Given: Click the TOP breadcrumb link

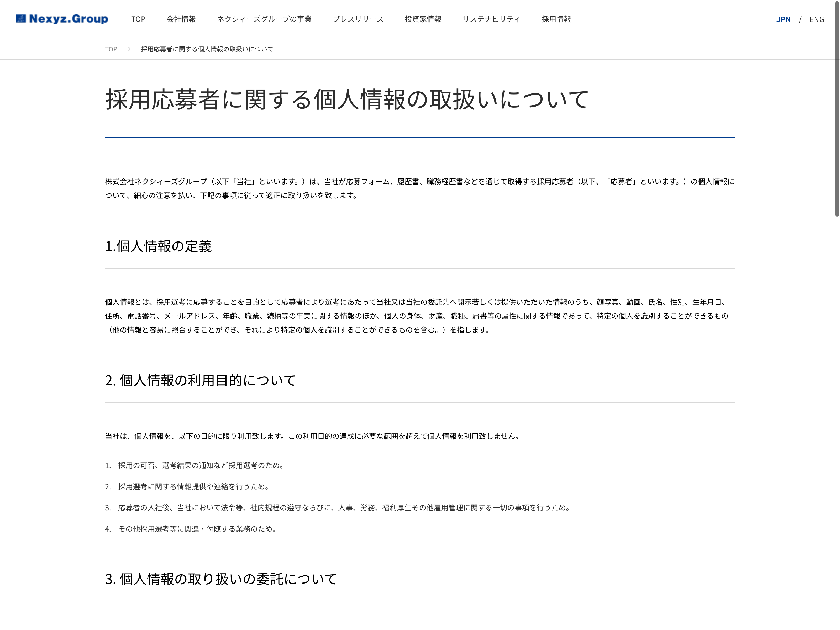Looking at the screenshot, I should click(x=111, y=49).
